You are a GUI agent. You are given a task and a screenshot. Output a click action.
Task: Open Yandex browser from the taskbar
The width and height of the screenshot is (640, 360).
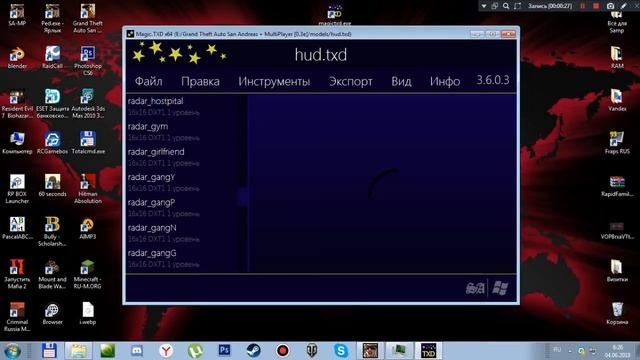pos(166,351)
